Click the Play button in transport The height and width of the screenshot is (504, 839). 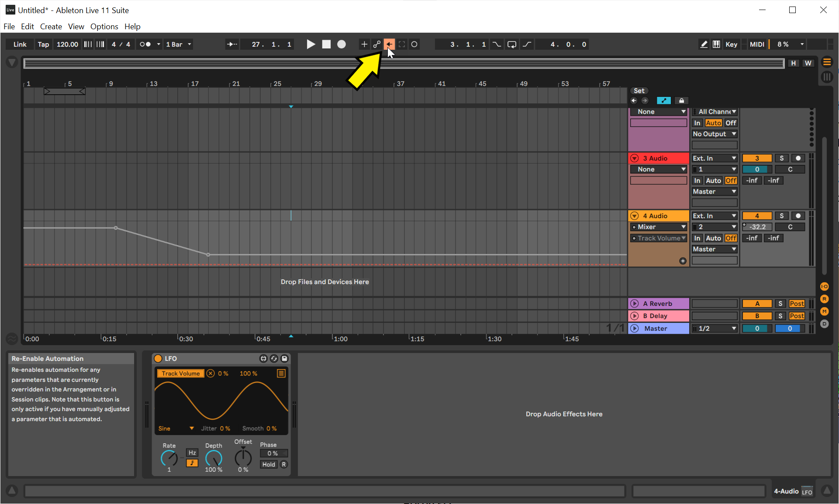[x=311, y=44]
